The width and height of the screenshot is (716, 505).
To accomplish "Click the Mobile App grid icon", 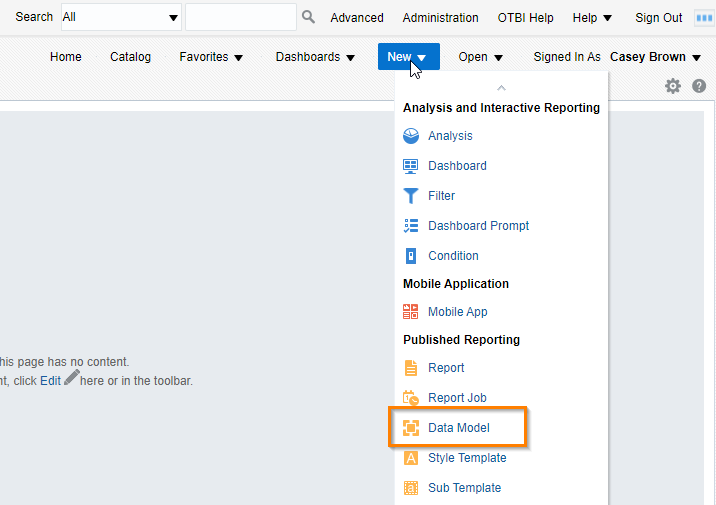I will (x=411, y=312).
